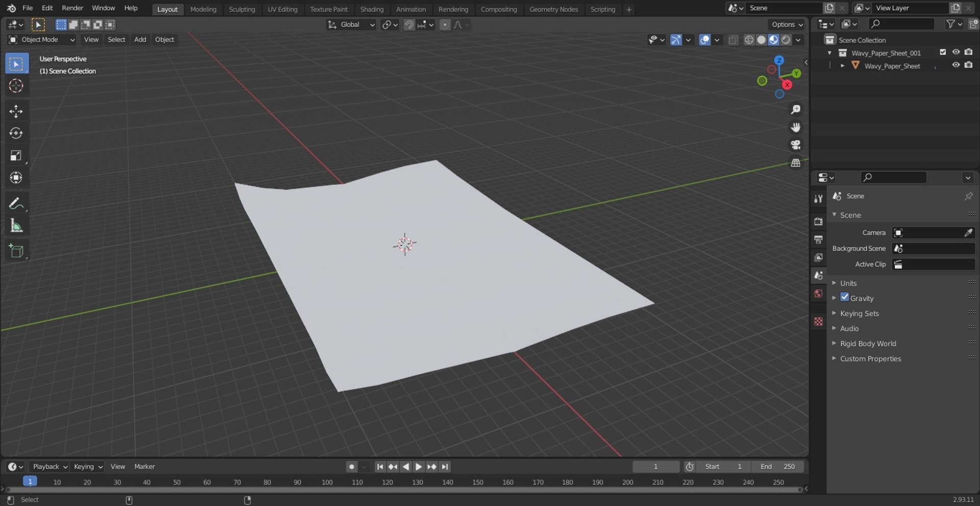Choose the Move tool

click(16, 111)
